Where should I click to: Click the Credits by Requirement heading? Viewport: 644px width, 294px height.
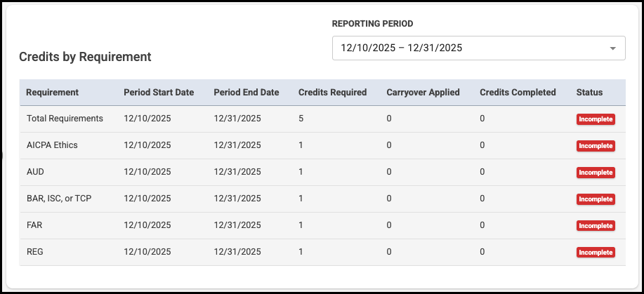[85, 57]
